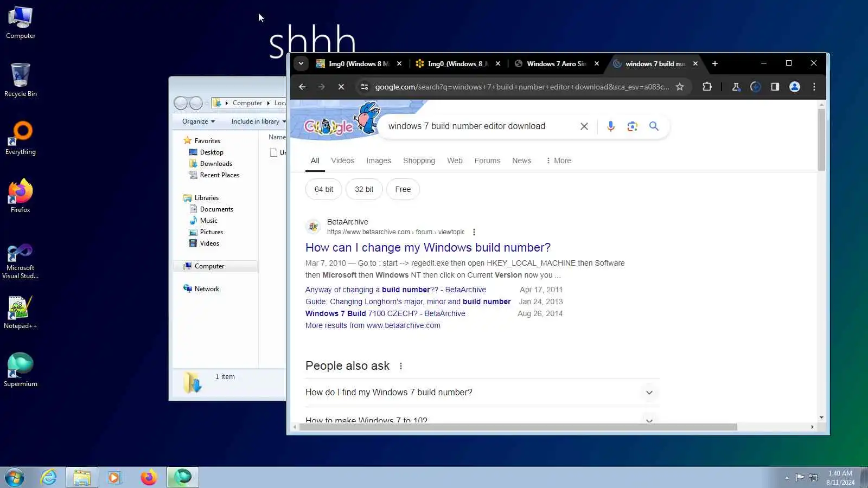Select the Images search tab
Image resolution: width=868 pixels, height=488 pixels.
point(379,160)
